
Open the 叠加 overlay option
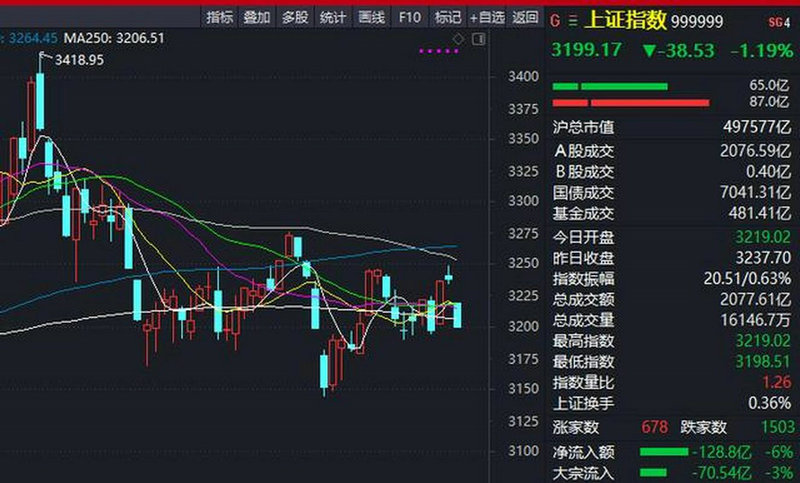click(257, 17)
